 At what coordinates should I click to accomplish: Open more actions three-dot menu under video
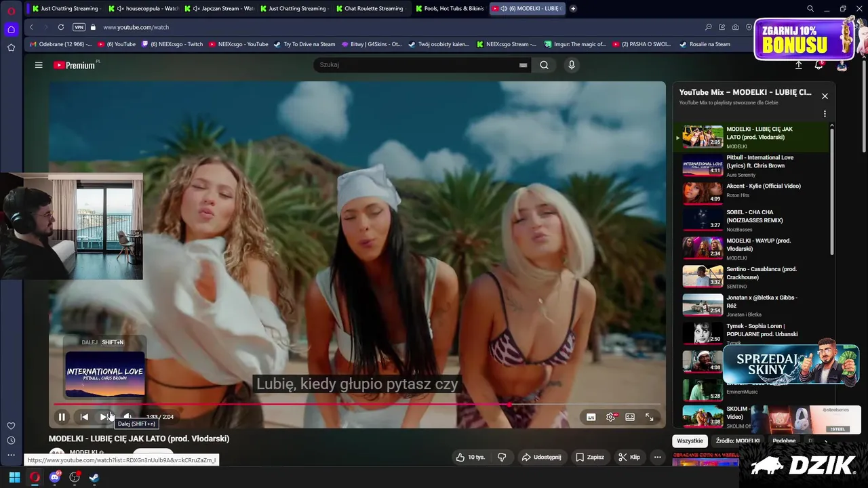pyautogui.click(x=657, y=457)
